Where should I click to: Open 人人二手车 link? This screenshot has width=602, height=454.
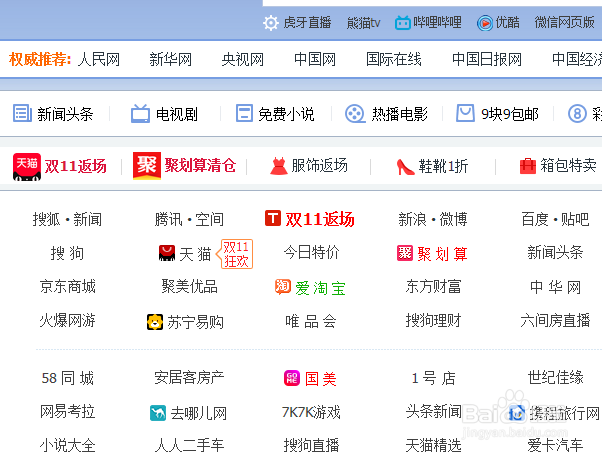(189, 446)
